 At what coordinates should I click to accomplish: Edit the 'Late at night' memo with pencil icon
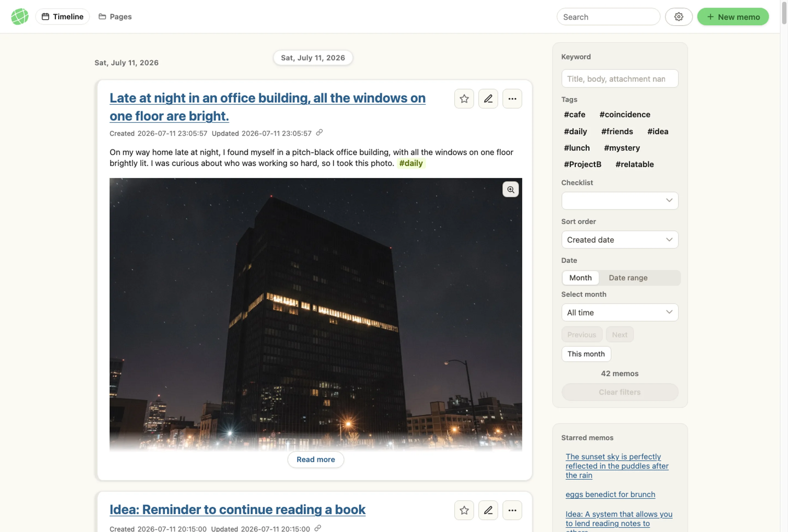click(488, 99)
